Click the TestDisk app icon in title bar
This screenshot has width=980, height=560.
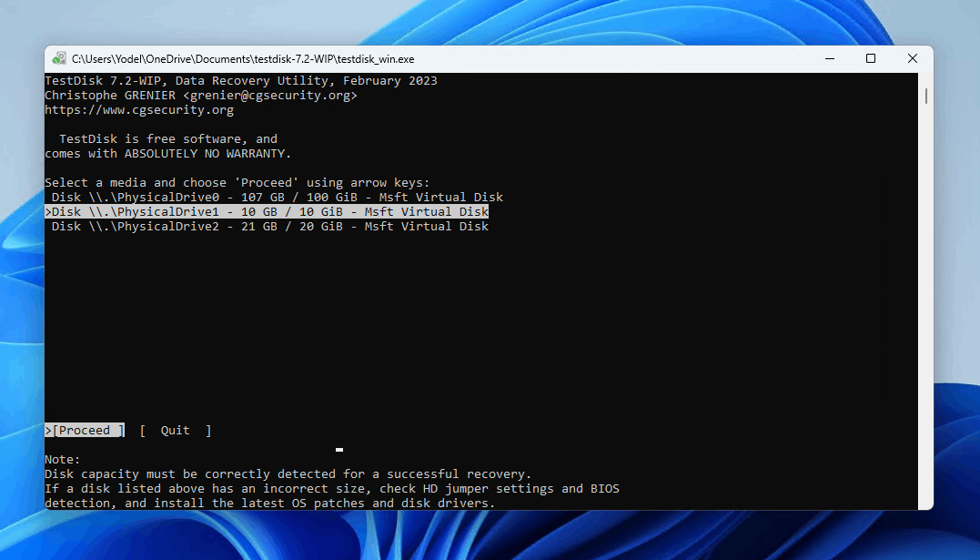pos(59,59)
